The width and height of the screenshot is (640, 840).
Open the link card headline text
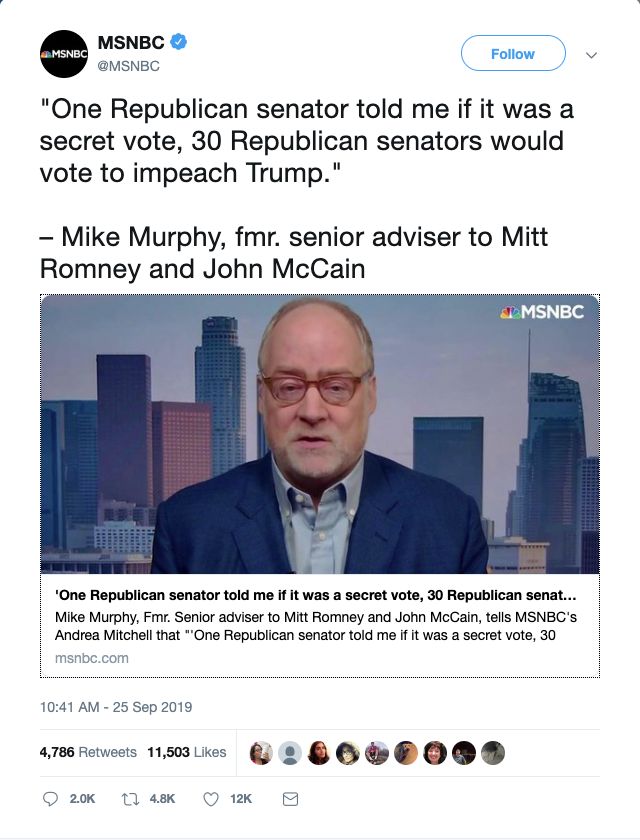click(315, 595)
